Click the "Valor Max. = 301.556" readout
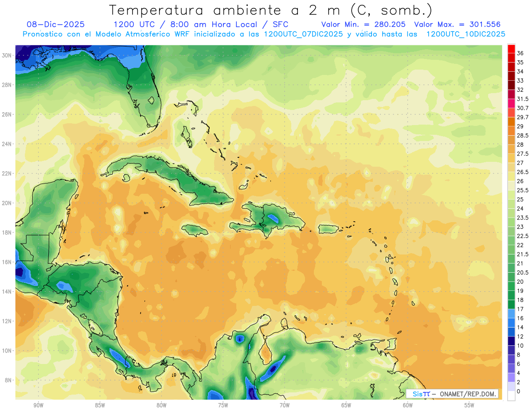532x411 pixels. [x=458, y=24]
